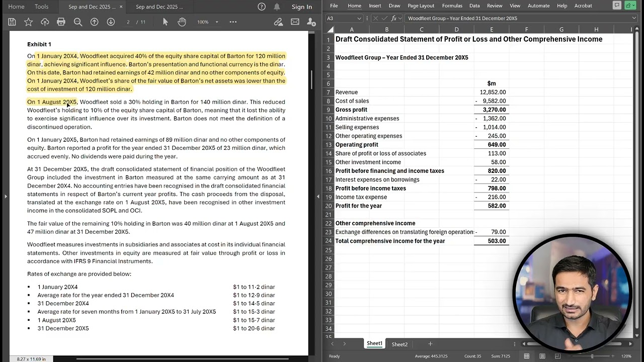Viewport: 644px width, 362px height.
Task: Expand Acrobat left navigation pane arrow
Action: pos(6,196)
